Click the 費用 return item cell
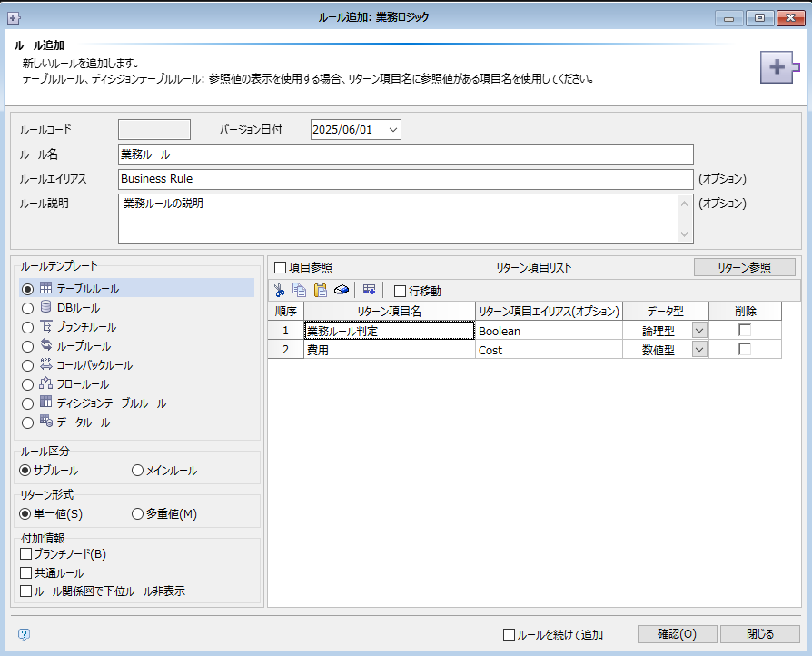This screenshot has width=812, height=656. (390, 350)
